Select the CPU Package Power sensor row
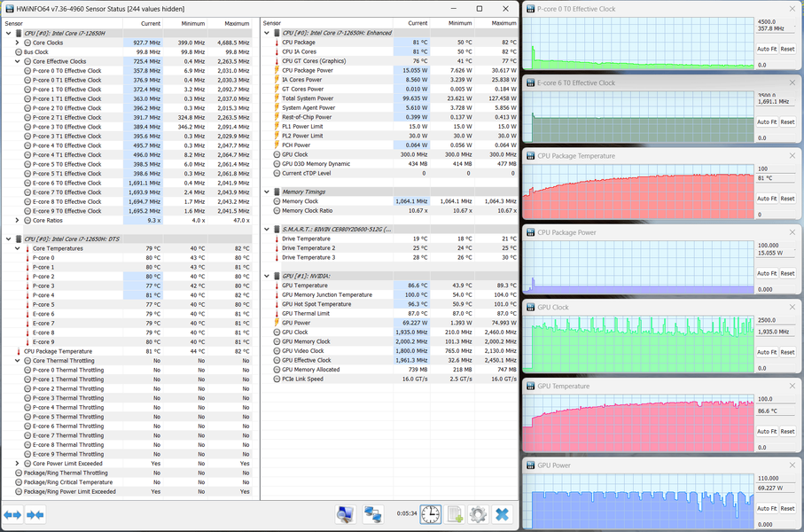 click(308, 70)
